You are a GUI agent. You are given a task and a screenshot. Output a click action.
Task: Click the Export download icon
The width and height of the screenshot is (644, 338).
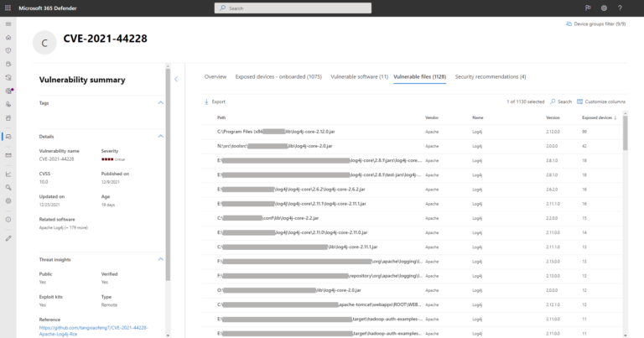pos(207,101)
